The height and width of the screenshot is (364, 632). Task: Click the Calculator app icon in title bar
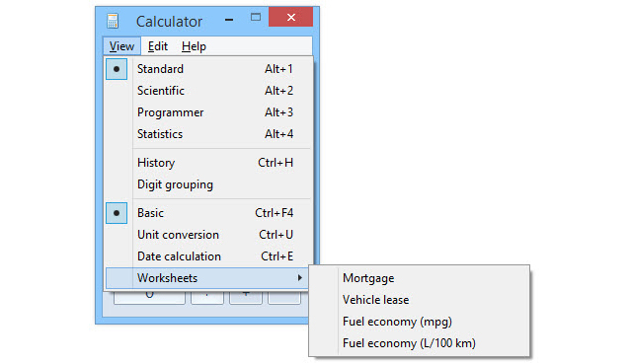[x=113, y=21]
